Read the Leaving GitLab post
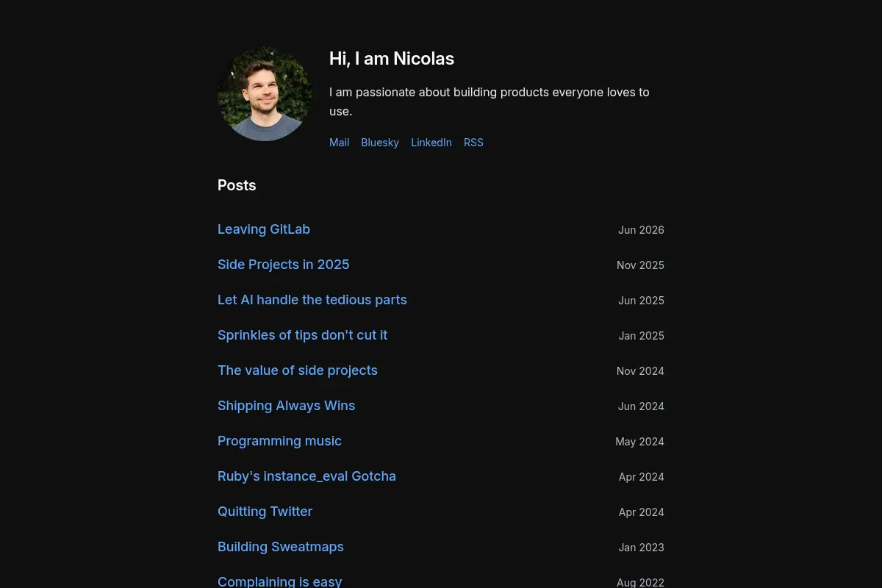The height and width of the screenshot is (588, 882). [x=264, y=229]
